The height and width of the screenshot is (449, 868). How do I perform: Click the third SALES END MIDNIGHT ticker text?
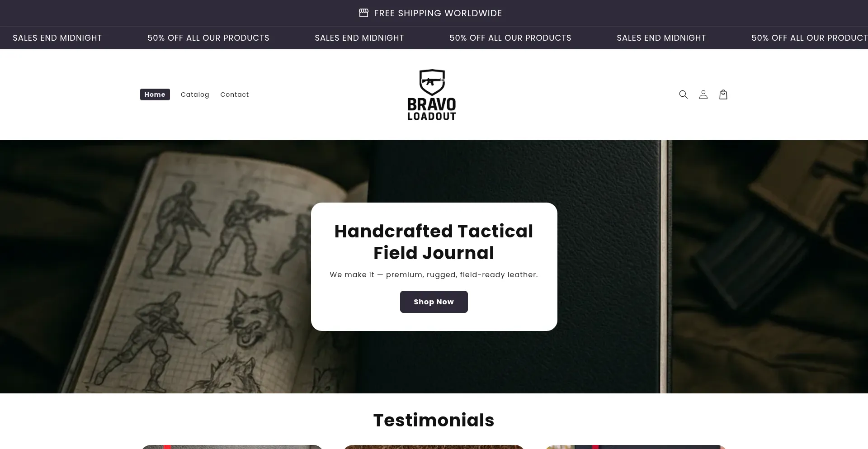pyautogui.click(x=661, y=38)
